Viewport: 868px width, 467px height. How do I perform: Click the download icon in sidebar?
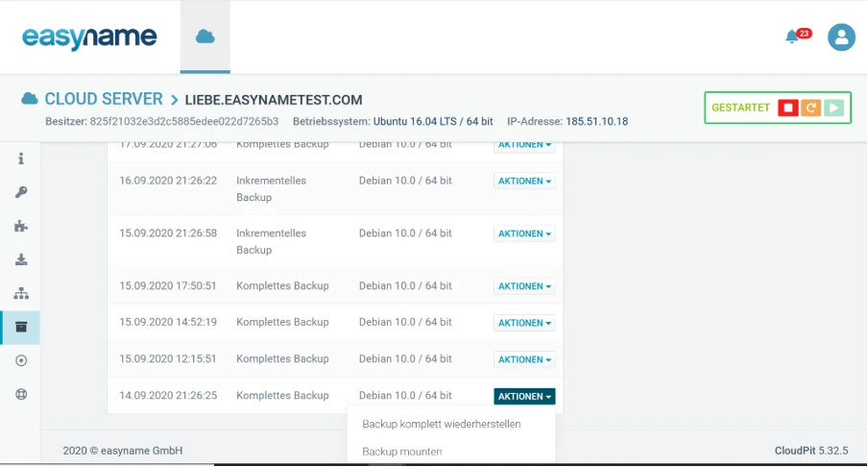(x=21, y=259)
